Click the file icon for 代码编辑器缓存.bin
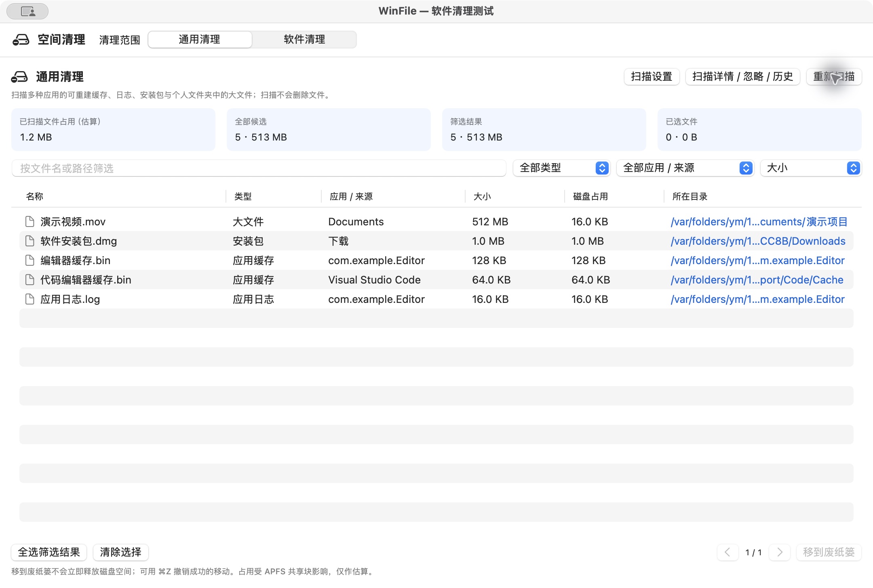 click(x=30, y=279)
